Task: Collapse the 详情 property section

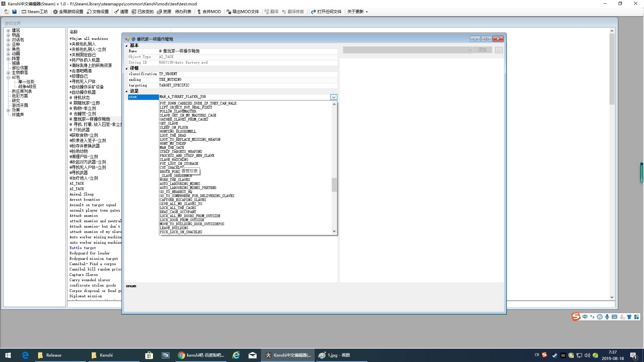Action: [x=126, y=68]
